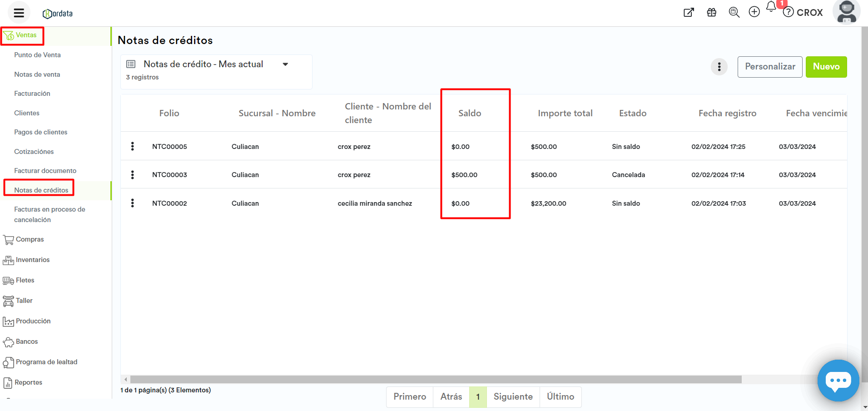Open the user avatar profile
868x411 pixels.
pyautogui.click(x=846, y=12)
